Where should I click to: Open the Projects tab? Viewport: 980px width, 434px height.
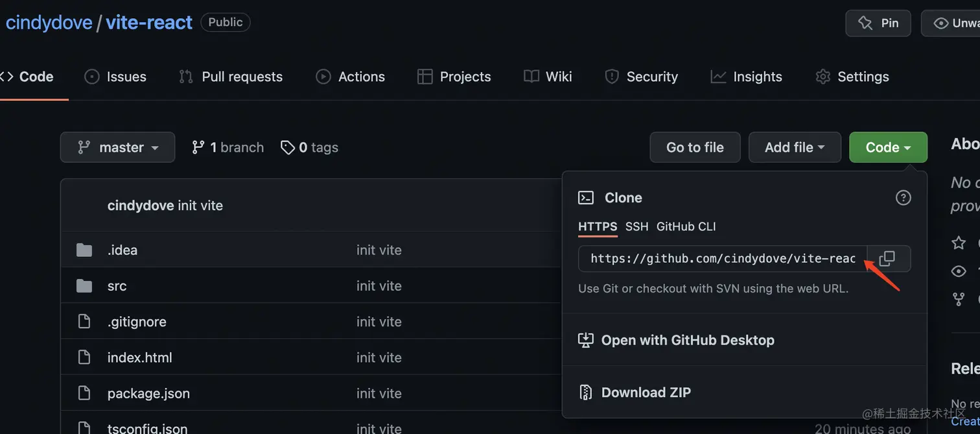point(454,77)
